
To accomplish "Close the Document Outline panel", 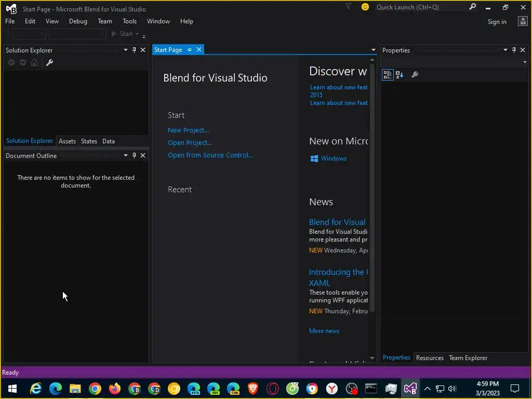I will coord(143,155).
